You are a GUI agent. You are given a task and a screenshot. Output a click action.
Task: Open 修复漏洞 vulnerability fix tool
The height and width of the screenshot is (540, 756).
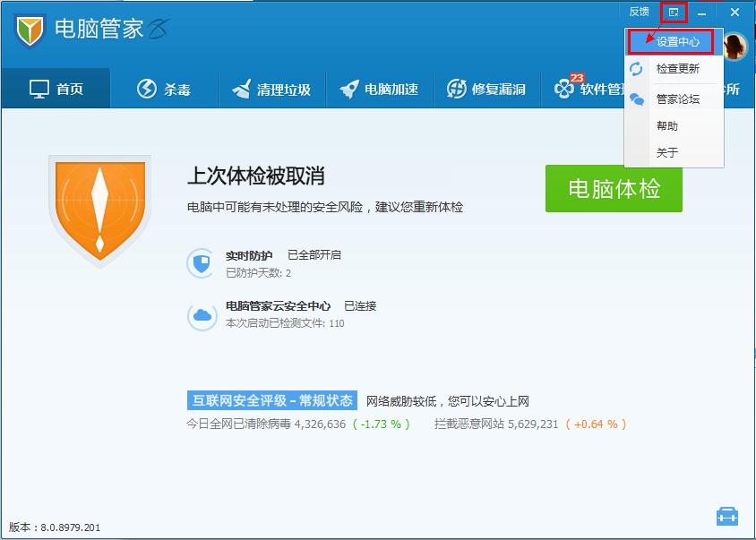click(486, 88)
